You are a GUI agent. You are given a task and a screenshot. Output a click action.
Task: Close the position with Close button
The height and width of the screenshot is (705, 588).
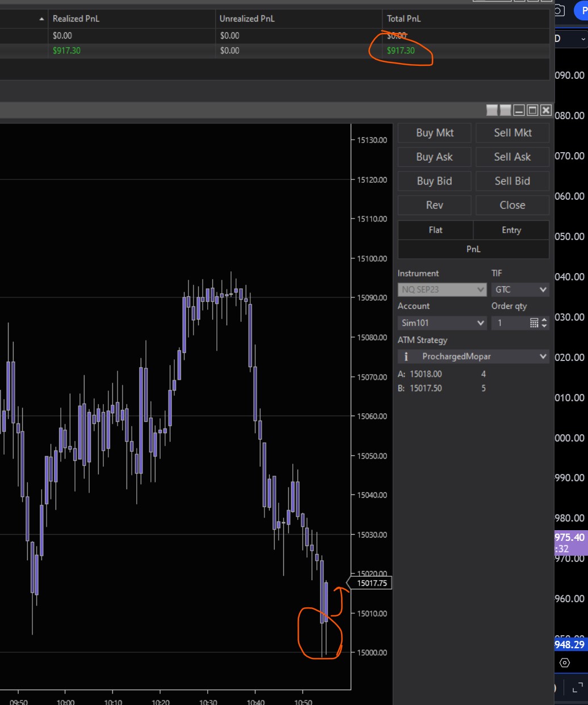click(513, 205)
